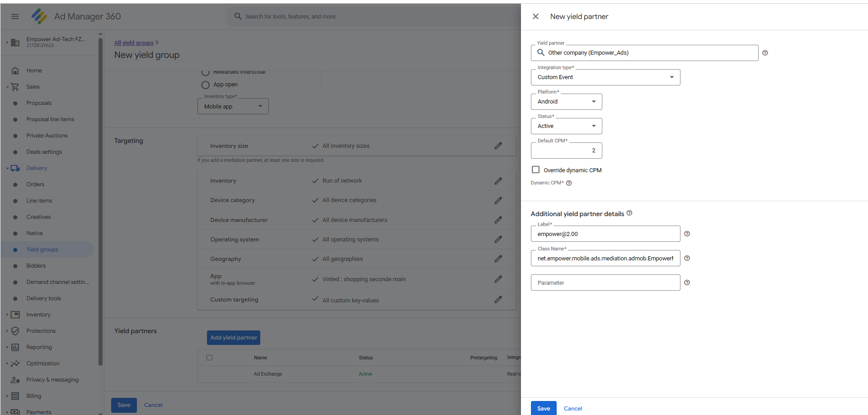The height and width of the screenshot is (415, 868).
Task: Click inside the Parameter input field
Action: click(605, 283)
